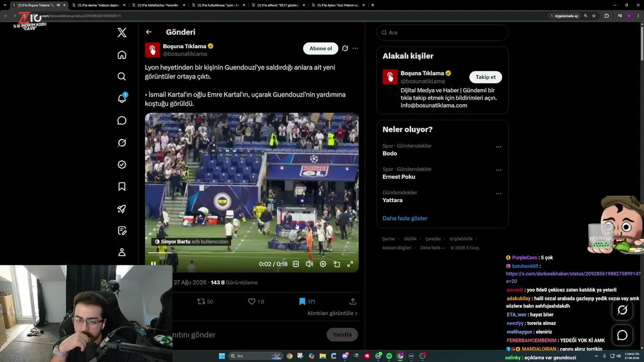Expand the video to fullscreen

pyautogui.click(x=350, y=264)
